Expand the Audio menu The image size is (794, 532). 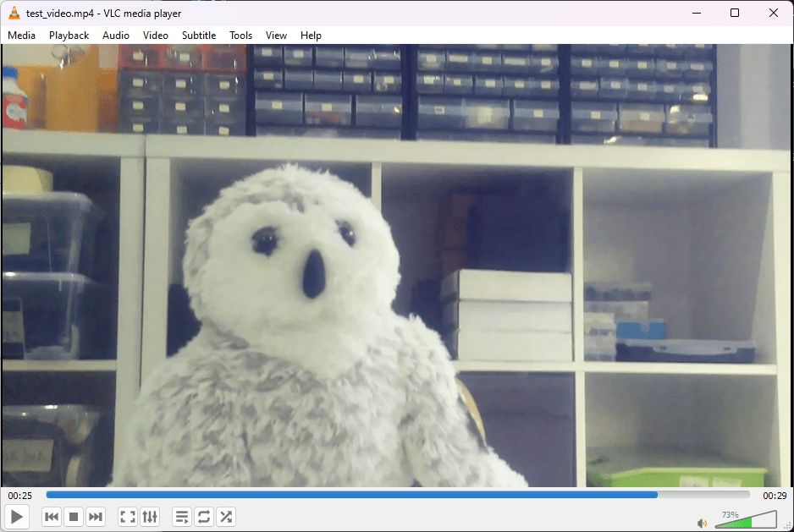coord(116,36)
